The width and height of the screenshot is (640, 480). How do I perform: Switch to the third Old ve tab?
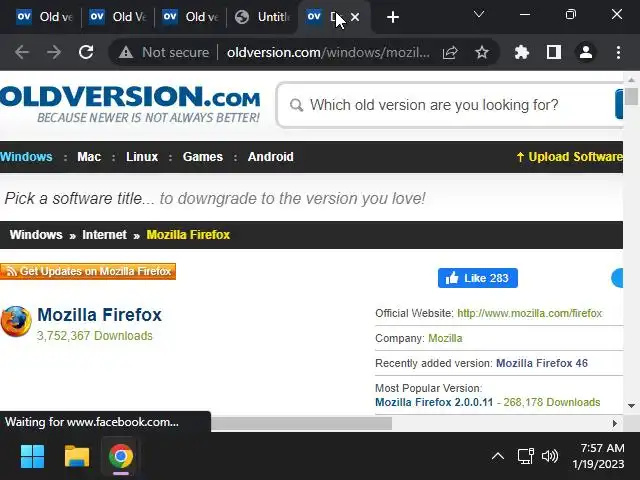(x=191, y=17)
